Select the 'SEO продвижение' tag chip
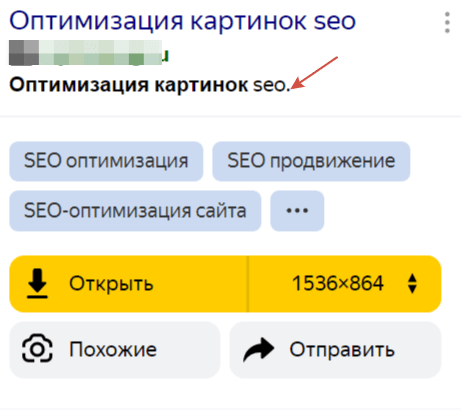Viewport: 461px width, 416px height. click(x=311, y=161)
